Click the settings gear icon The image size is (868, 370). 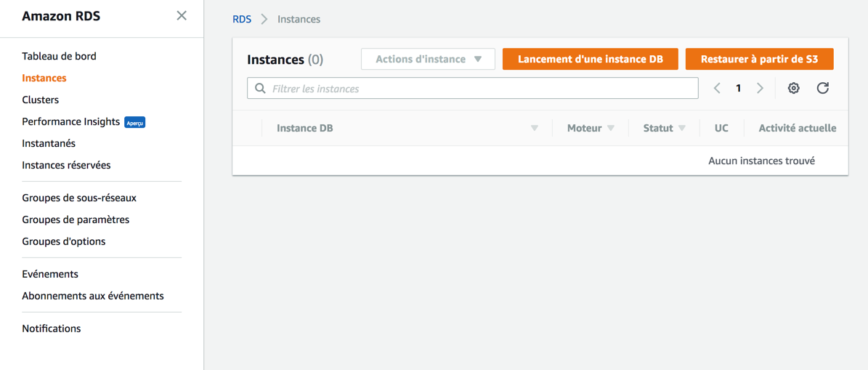click(x=793, y=88)
